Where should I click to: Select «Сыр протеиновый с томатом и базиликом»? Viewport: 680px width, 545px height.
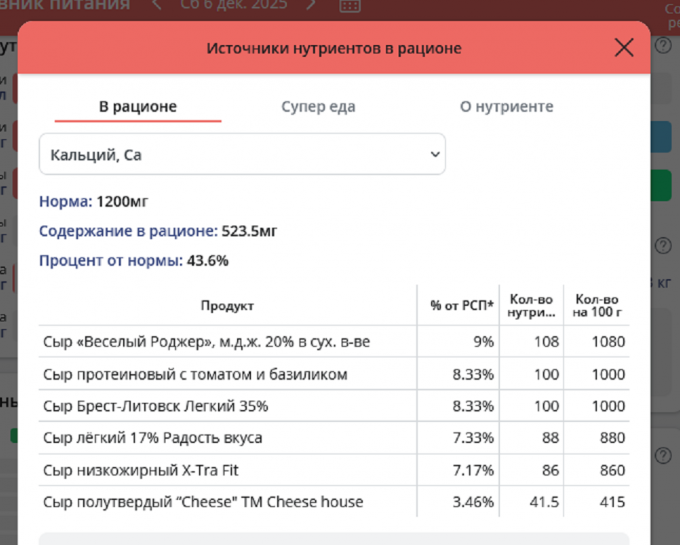click(195, 374)
